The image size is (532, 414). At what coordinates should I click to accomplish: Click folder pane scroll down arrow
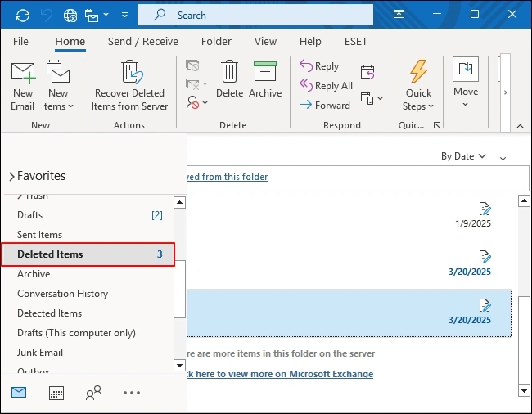[179, 366]
